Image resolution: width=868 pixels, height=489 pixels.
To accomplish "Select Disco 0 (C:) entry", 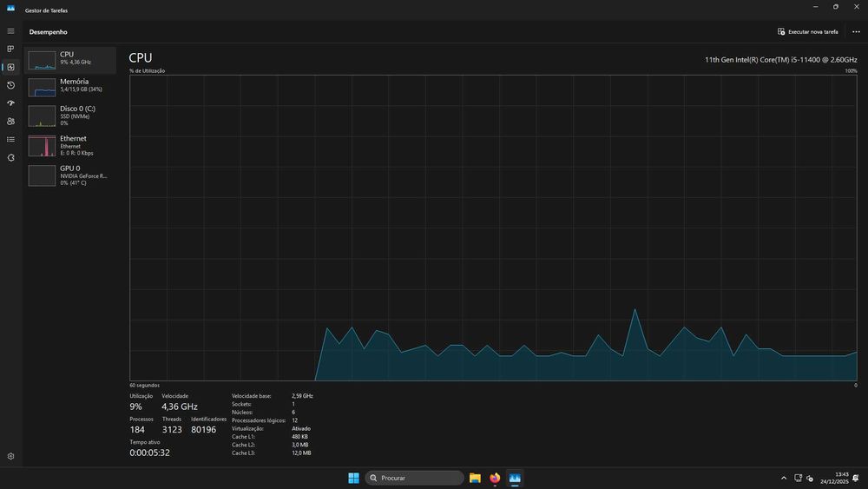I will [70, 116].
